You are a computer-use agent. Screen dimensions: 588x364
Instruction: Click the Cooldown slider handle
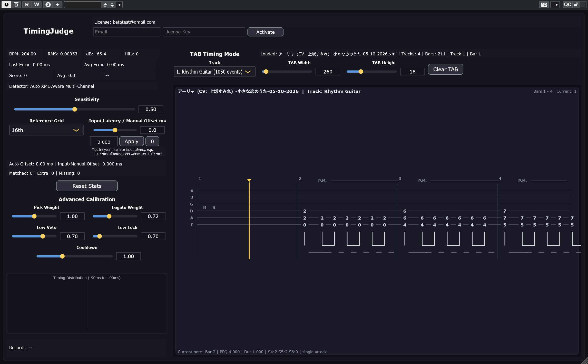pos(62,256)
